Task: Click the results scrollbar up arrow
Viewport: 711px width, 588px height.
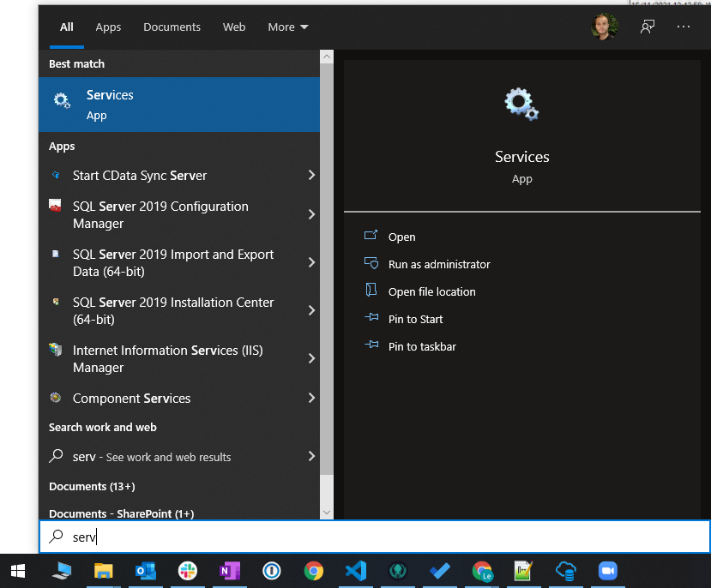Action: [x=327, y=57]
